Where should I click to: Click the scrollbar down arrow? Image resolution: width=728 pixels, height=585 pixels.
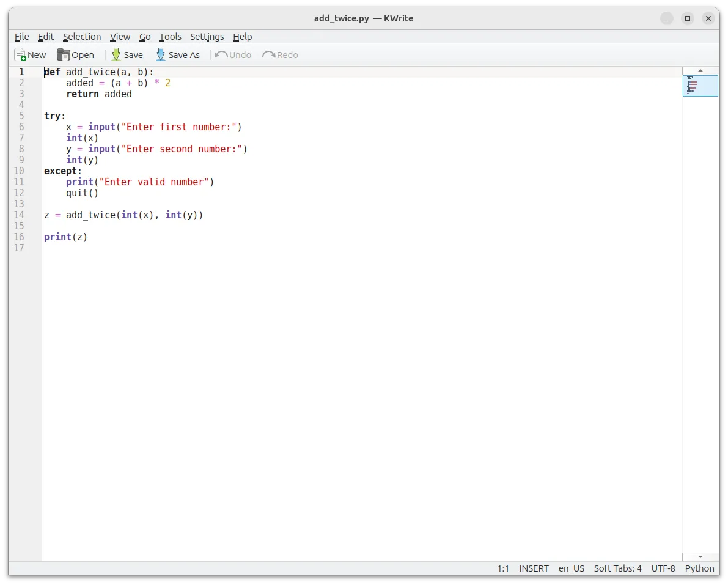coord(700,556)
